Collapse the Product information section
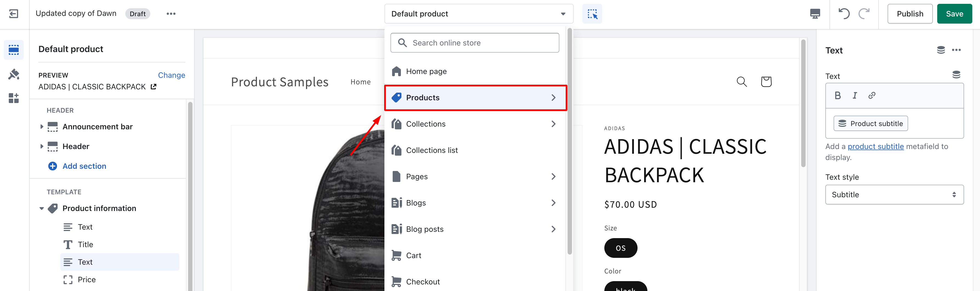 click(41, 209)
